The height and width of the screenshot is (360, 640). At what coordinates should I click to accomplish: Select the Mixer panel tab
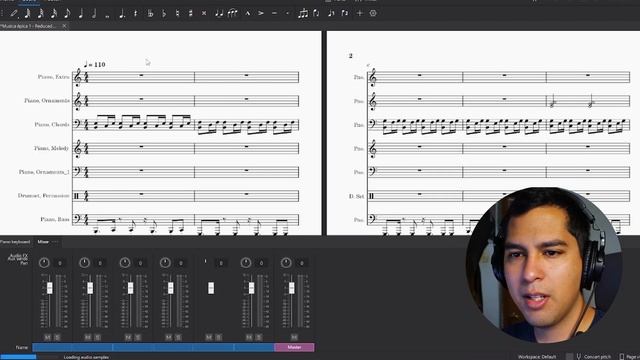click(x=43, y=242)
